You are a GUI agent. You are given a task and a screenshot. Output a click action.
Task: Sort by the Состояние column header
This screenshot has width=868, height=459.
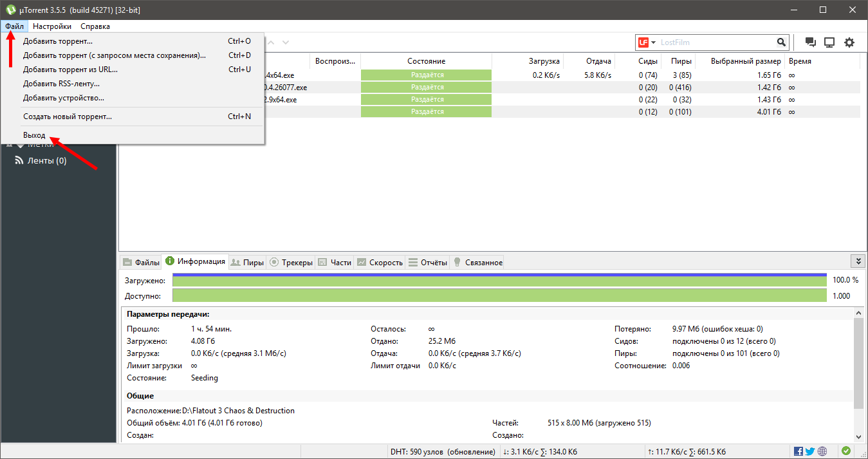click(x=426, y=61)
